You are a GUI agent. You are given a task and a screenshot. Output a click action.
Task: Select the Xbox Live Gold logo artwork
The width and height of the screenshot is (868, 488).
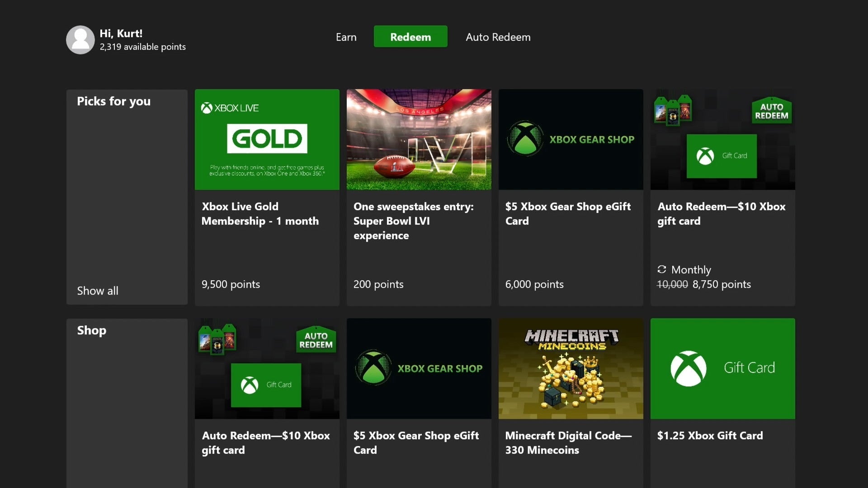[267, 139]
